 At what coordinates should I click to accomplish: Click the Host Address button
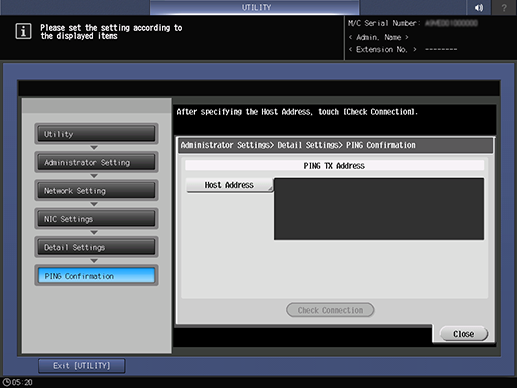pos(229,185)
